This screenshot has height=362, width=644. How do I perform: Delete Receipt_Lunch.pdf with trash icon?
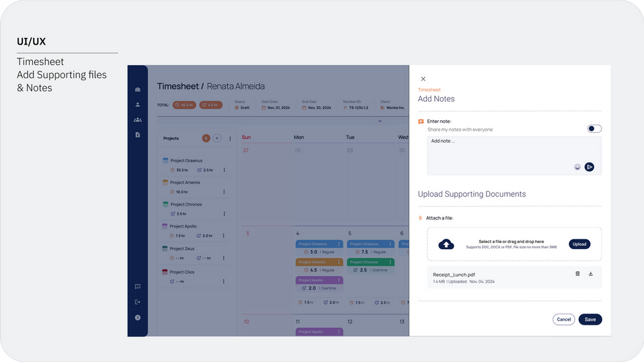(578, 274)
